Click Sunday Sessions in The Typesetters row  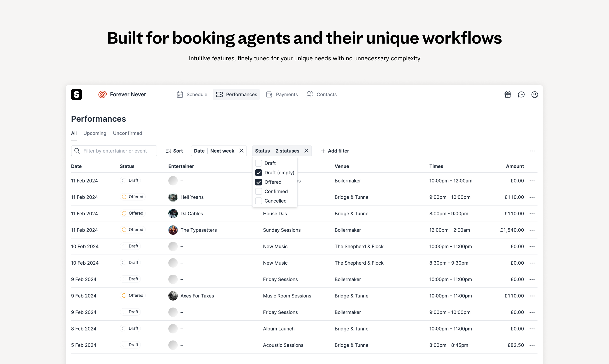(x=282, y=230)
